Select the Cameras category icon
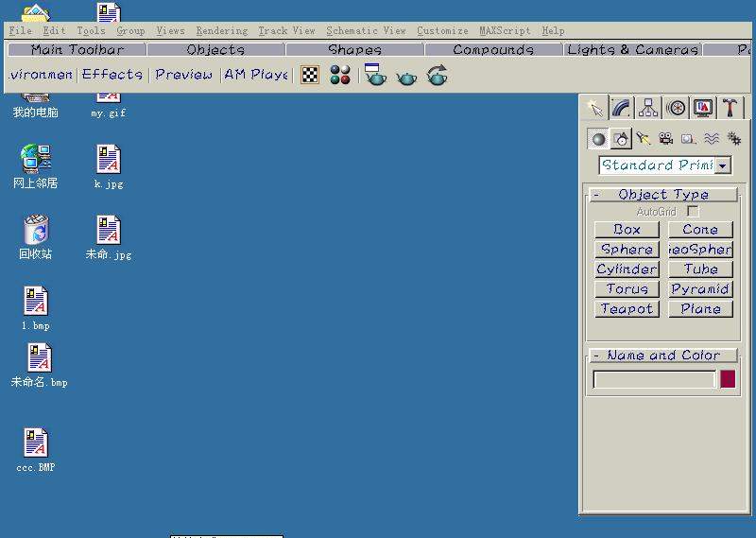This screenshot has width=756, height=538. [666, 139]
